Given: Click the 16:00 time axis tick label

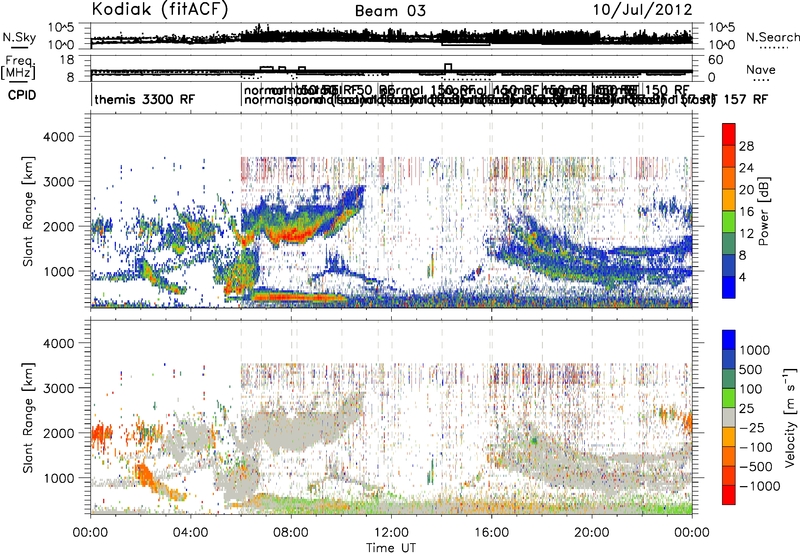Looking at the screenshot, I should [491, 533].
